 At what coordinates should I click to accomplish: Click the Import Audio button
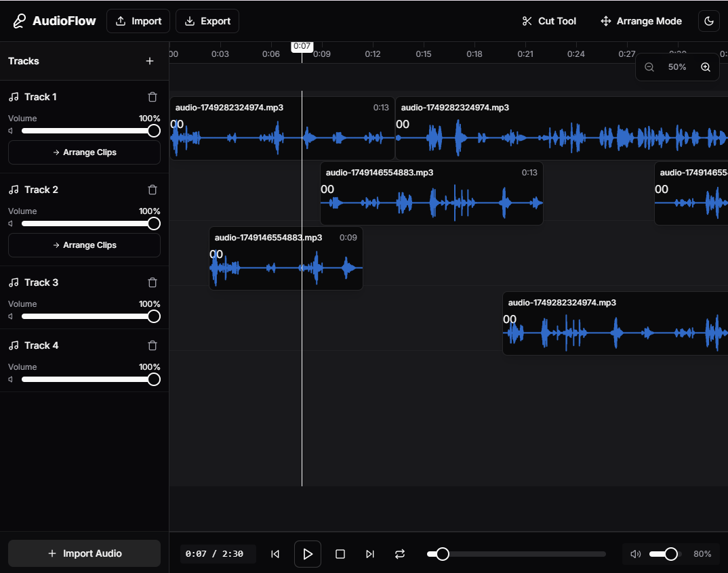tap(85, 553)
